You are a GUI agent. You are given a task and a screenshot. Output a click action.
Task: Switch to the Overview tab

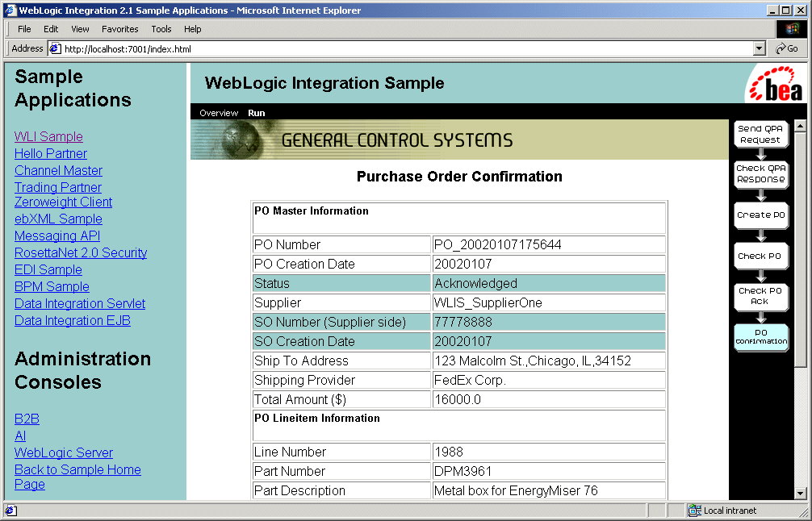pyautogui.click(x=219, y=113)
